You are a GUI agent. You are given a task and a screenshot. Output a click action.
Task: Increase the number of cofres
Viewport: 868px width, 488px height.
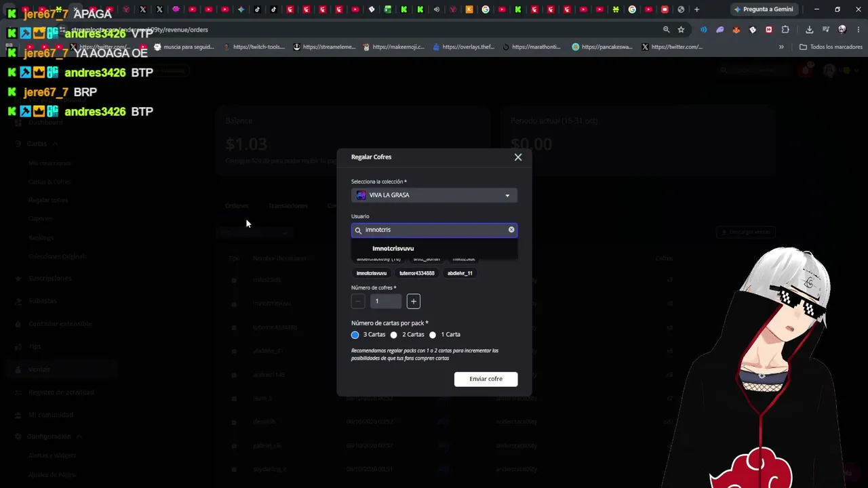(414, 302)
